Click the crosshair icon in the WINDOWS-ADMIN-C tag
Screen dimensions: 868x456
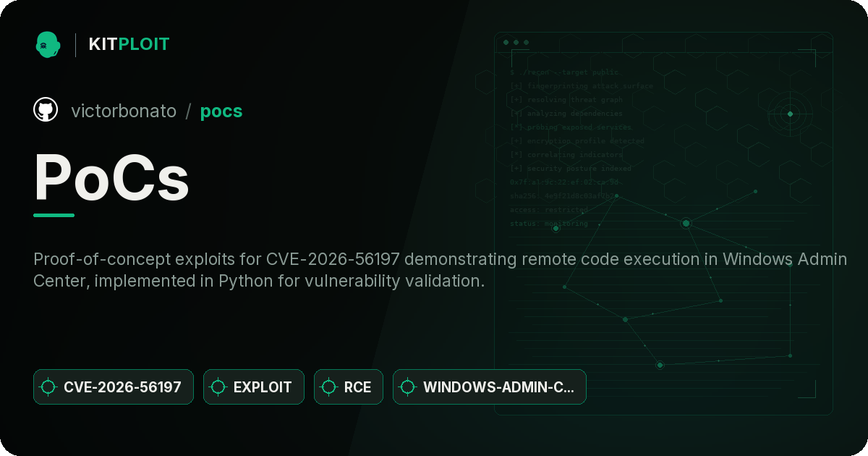(408, 387)
